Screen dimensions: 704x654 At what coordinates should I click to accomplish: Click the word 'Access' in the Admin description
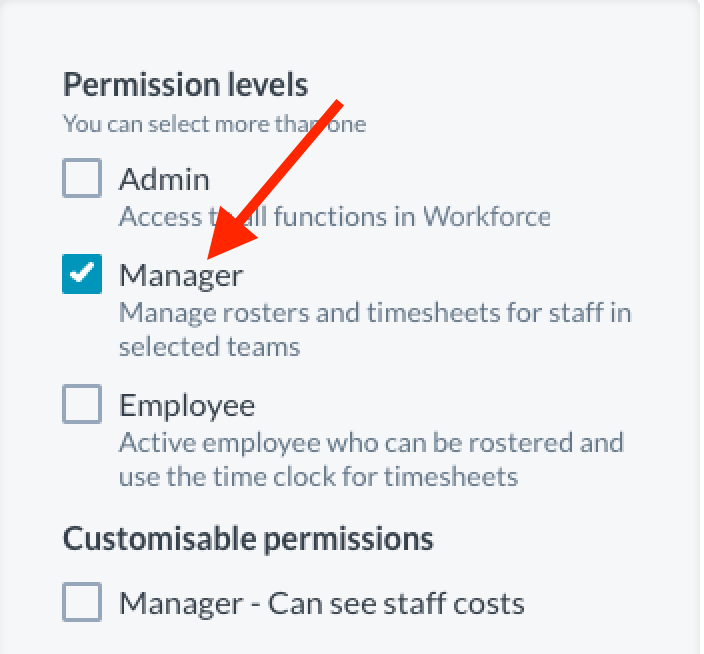[150, 216]
